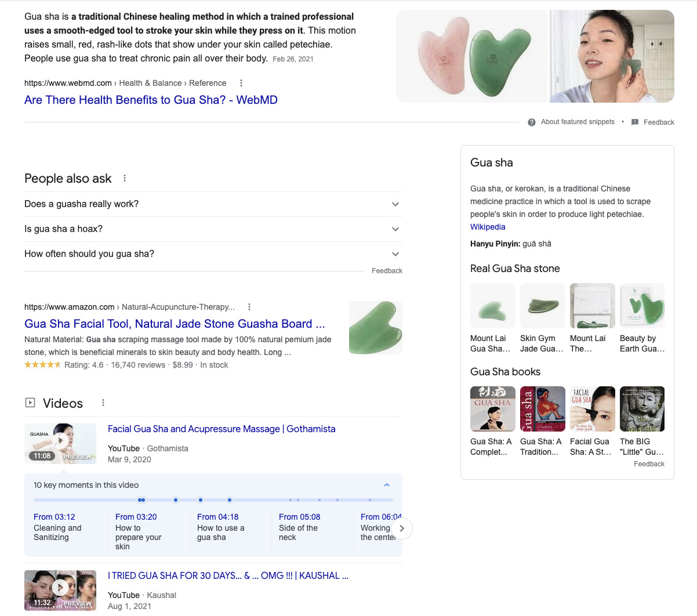Open Amazon result three-dot options menu
This screenshot has width=697, height=616.
click(x=249, y=307)
